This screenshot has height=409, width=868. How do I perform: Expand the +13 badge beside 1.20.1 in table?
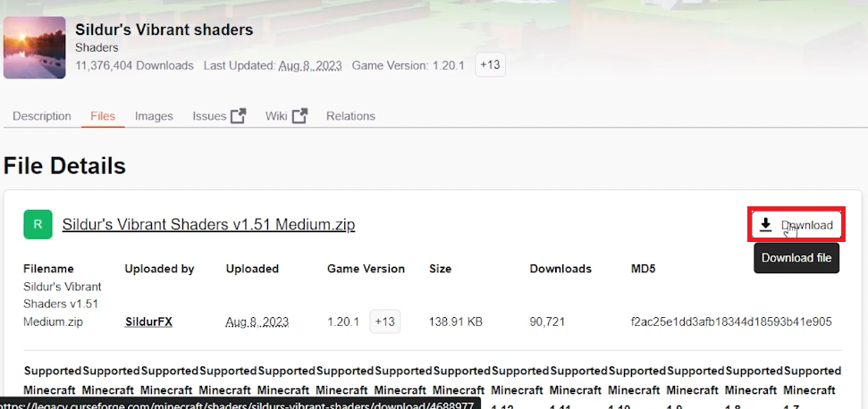tap(384, 321)
